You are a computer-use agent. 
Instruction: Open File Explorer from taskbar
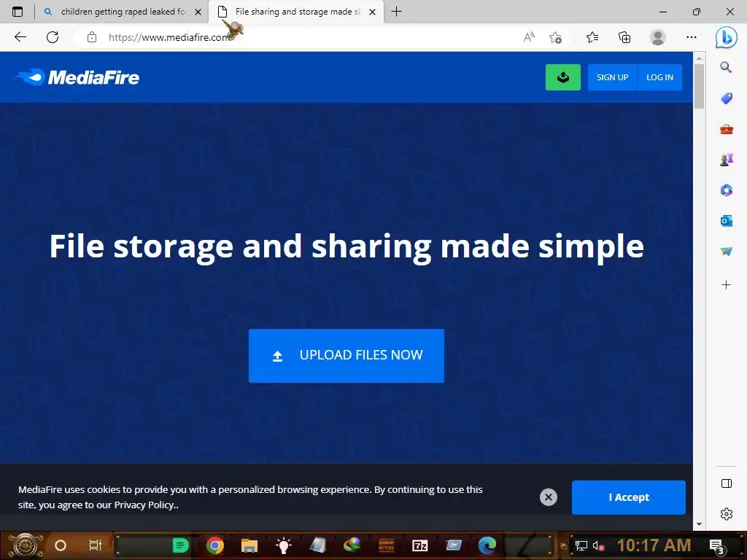pos(249,545)
